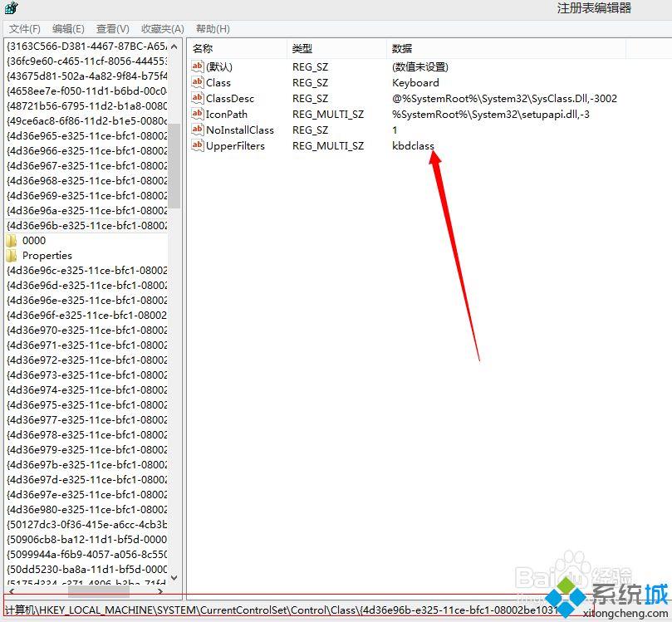
Task: Select the {4d36e96c-e325-11ce key in tree
Action: [86, 271]
